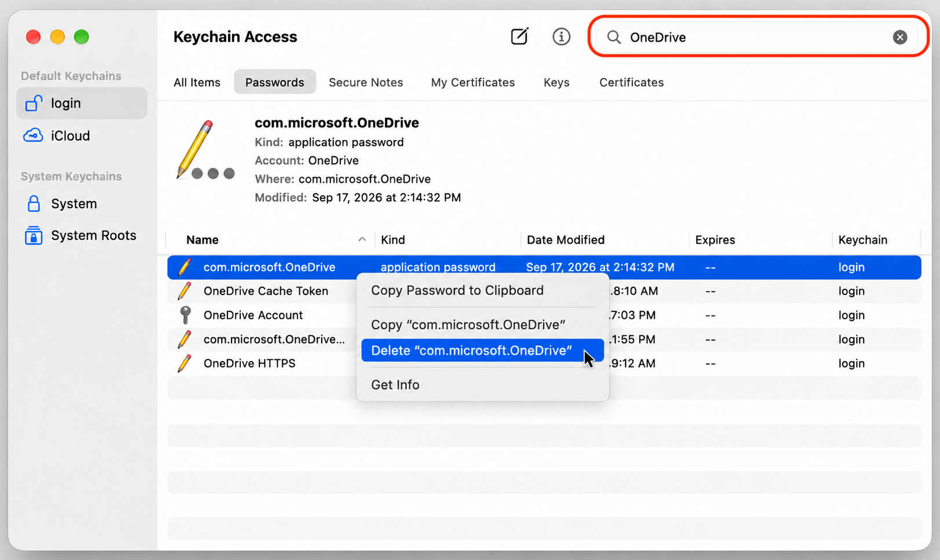
Task: Click the Account: OneDrive detail line
Action: 307,161
